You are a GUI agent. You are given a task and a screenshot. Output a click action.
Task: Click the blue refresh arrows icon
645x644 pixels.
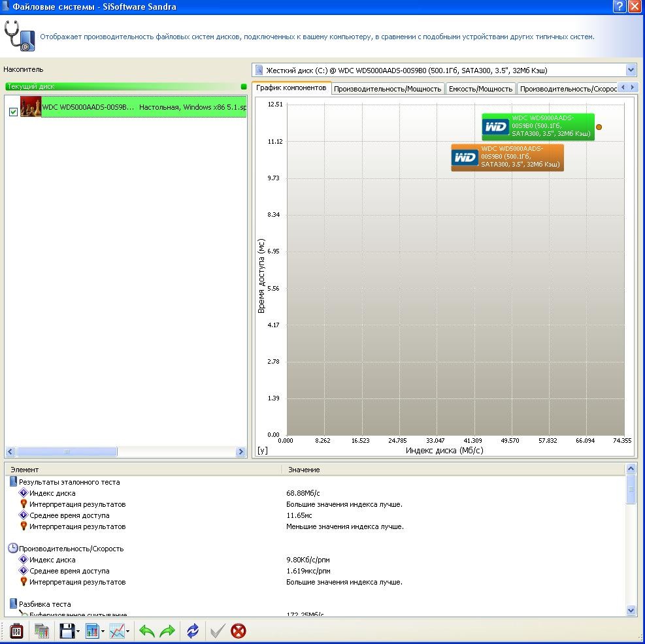click(193, 630)
